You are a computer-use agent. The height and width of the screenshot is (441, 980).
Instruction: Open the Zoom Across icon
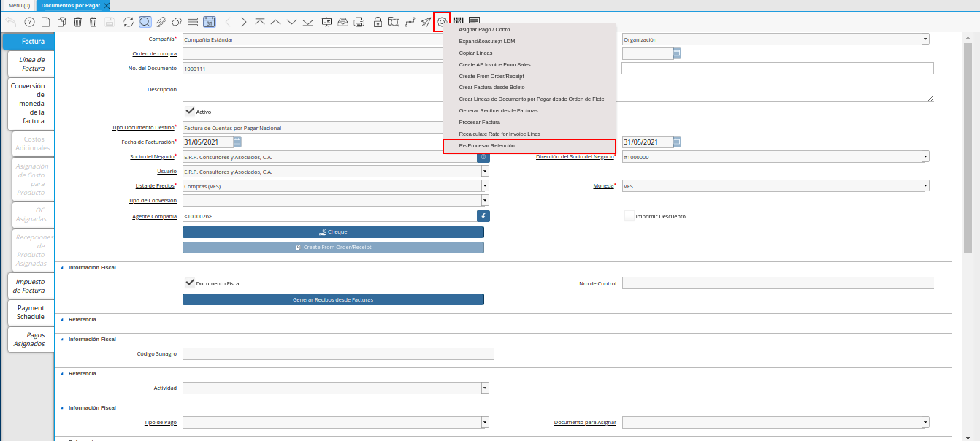click(394, 22)
